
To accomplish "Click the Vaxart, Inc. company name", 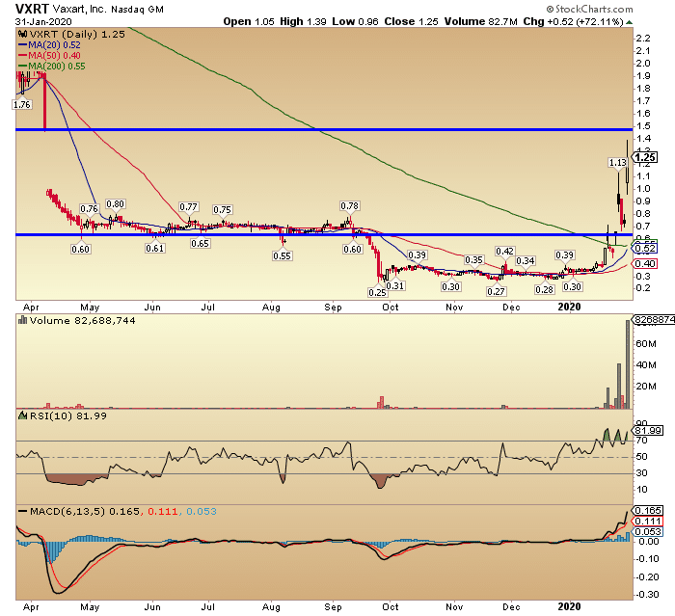I will coord(79,9).
